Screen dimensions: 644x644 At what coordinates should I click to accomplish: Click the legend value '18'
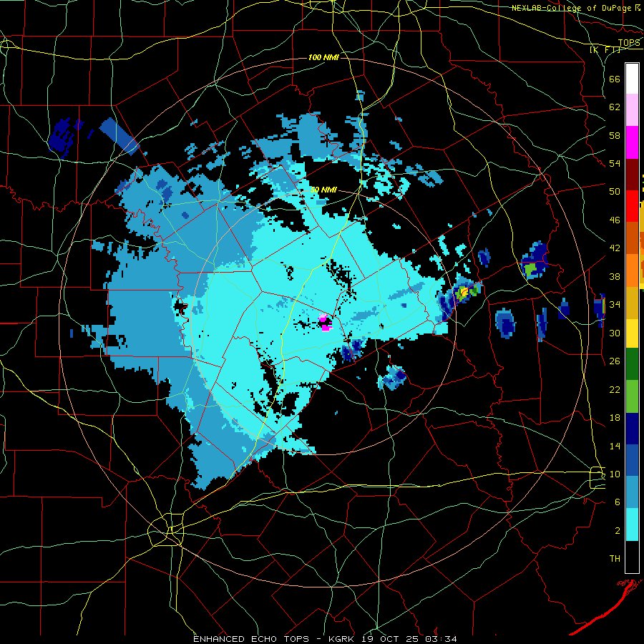(x=615, y=418)
